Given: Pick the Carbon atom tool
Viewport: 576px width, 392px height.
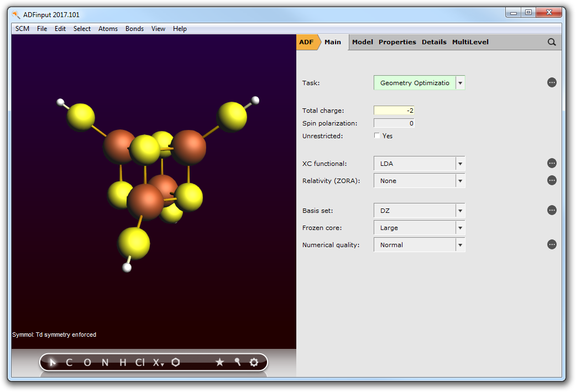Looking at the screenshot, I should [x=69, y=363].
